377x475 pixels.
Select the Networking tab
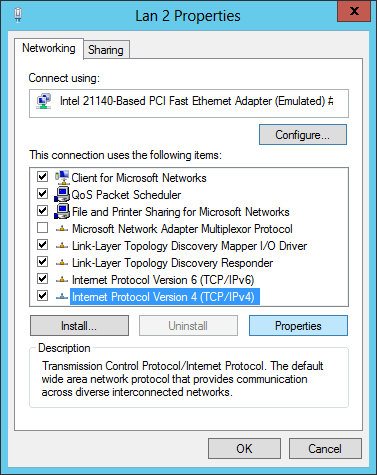click(49, 48)
